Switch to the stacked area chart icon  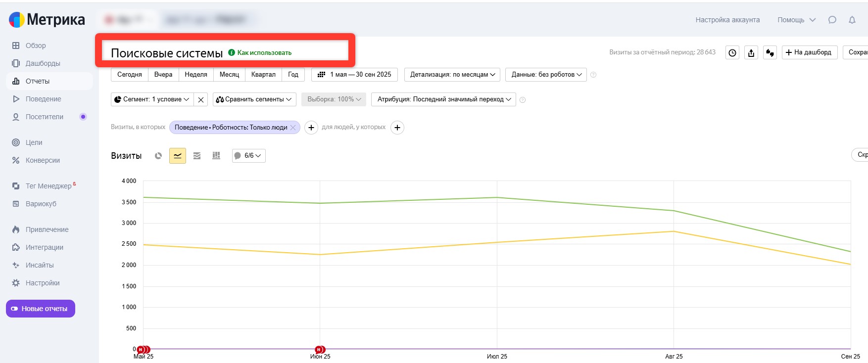click(x=197, y=156)
